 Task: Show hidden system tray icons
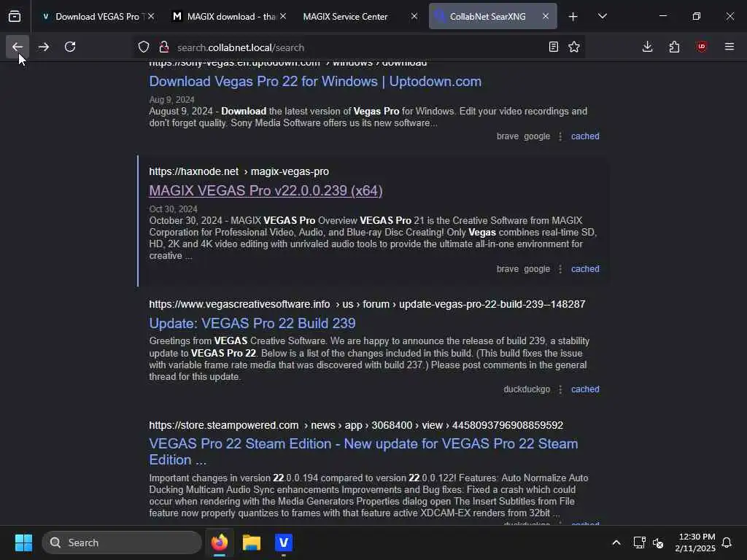click(x=616, y=542)
